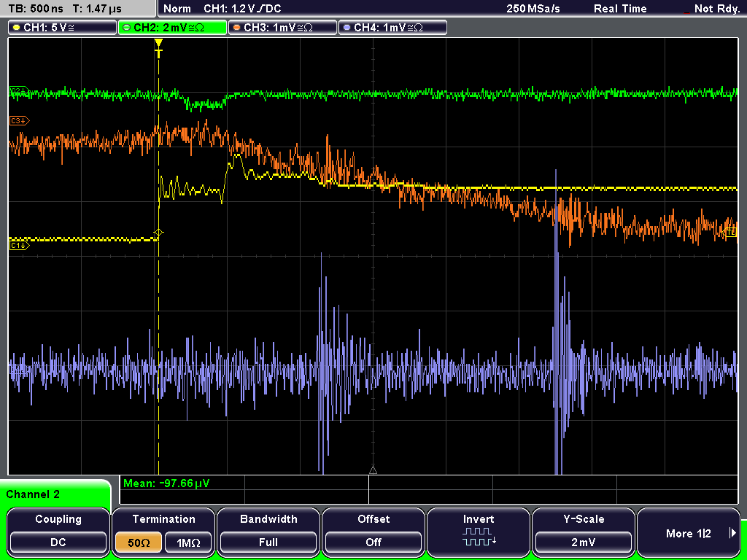This screenshot has height=560, width=747.
Task: Toggle the Invert waveform button
Action: point(479,532)
